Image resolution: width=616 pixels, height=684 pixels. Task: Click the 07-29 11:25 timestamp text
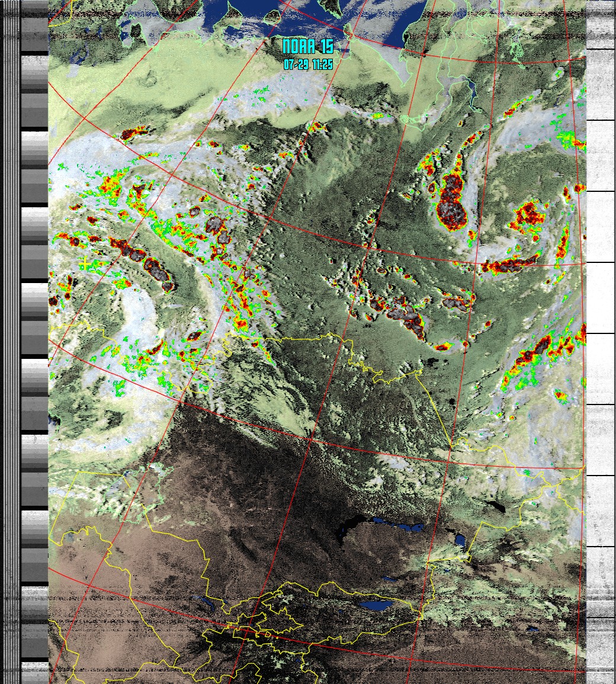point(307,65)
